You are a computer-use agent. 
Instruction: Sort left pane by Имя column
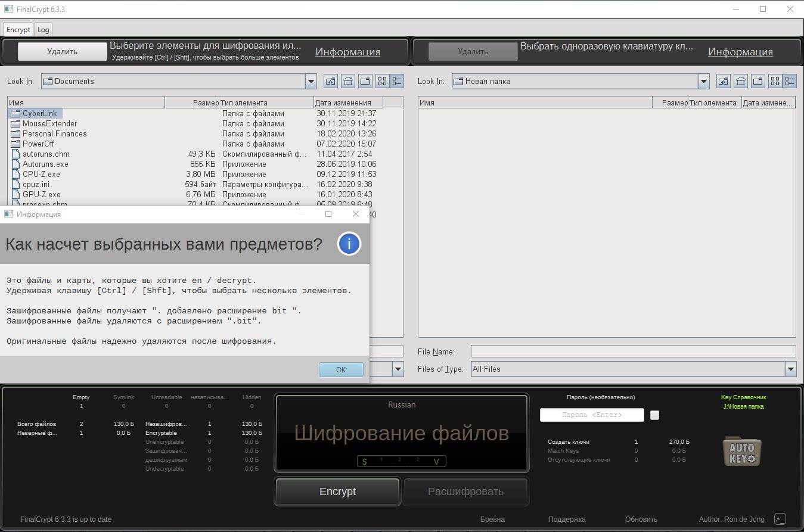click(86, 102)
